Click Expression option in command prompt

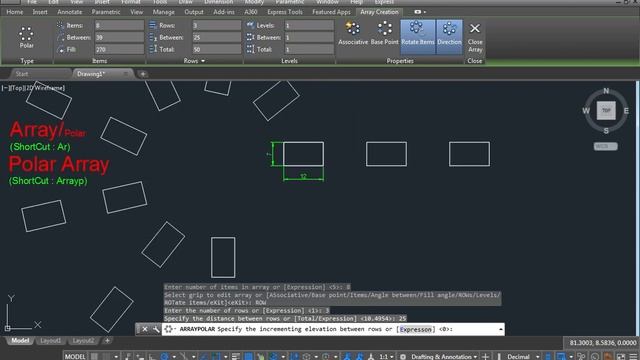(416, 329)
